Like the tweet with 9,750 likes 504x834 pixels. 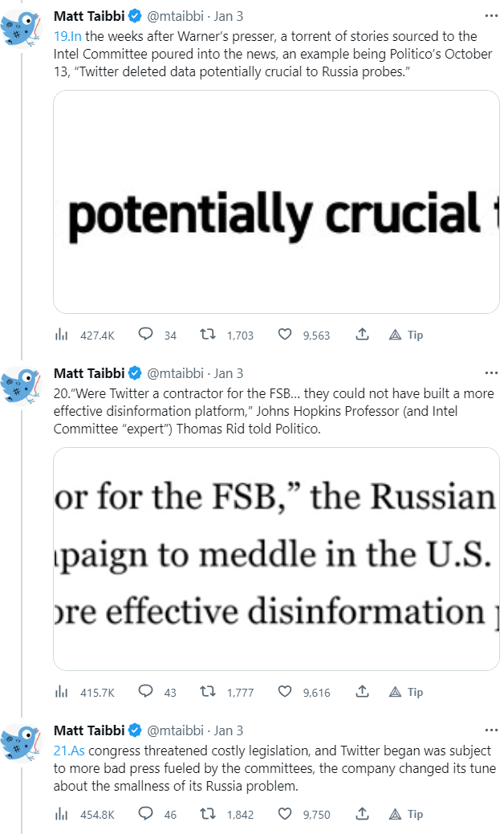pos(285,814)
